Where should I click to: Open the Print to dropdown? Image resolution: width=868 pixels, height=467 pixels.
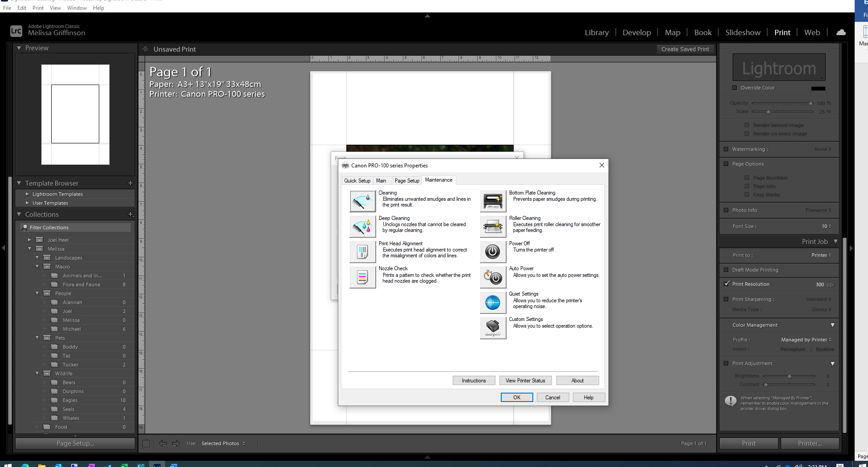point(821,255)
